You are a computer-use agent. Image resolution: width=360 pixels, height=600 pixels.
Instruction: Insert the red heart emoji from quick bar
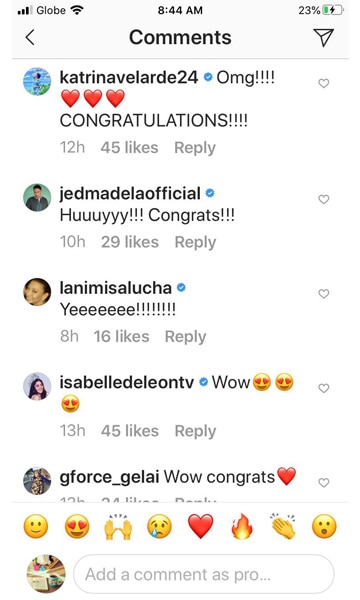(x=200, y=526)
